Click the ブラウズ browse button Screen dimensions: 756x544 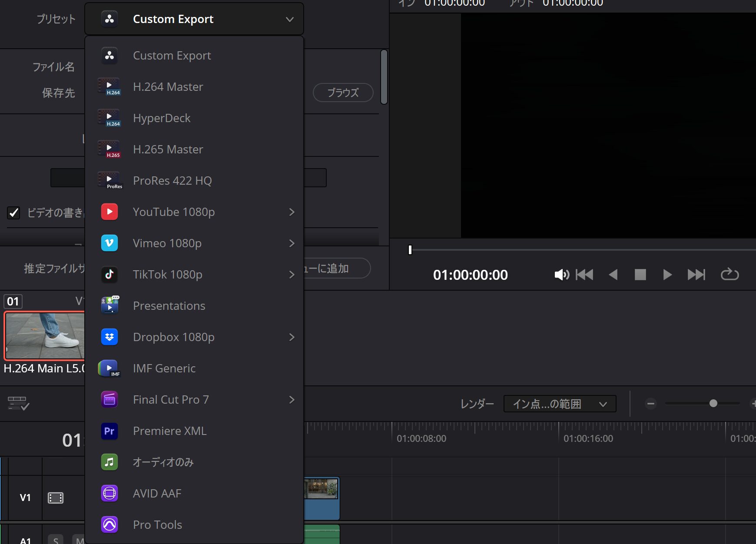click(343, 93)
